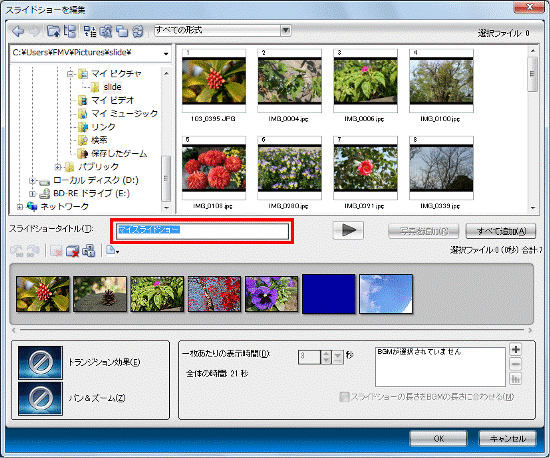Remove BGM with the minus button
Screen dimensions: 550x458
(x=515, y=364)
